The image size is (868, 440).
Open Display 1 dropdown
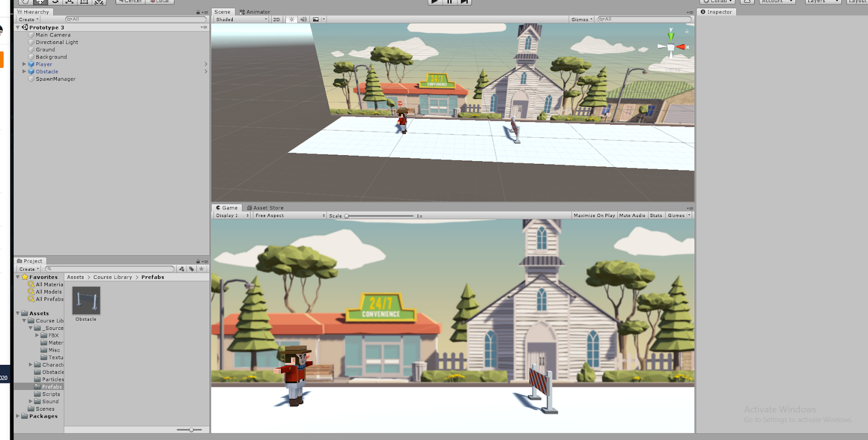(x=232, y=215)
